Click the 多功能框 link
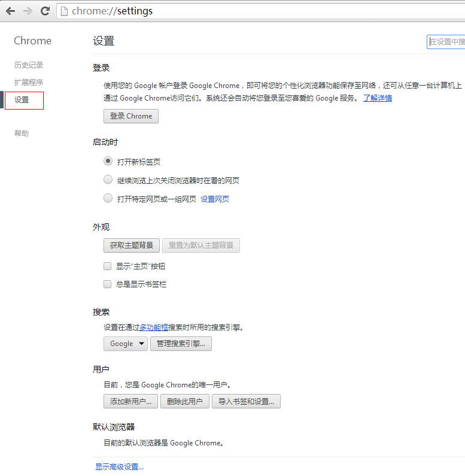This screenshot has width=465, height=476. 154,328
